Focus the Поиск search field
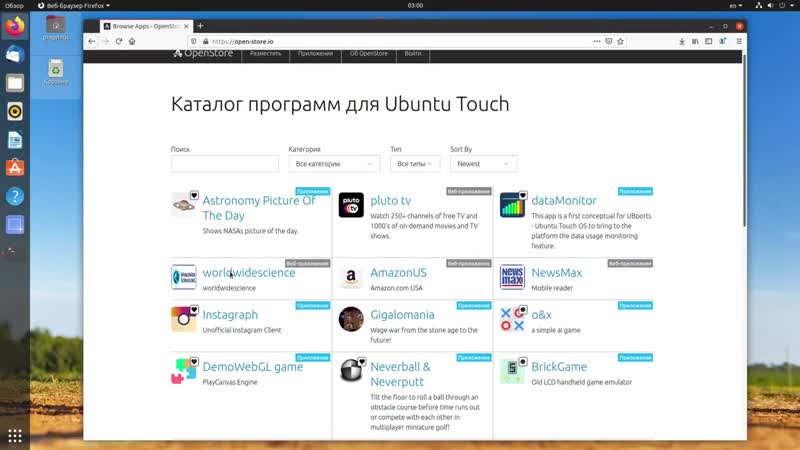The width and height of the screenshot is (800, 450). click(x=225, y=164)
